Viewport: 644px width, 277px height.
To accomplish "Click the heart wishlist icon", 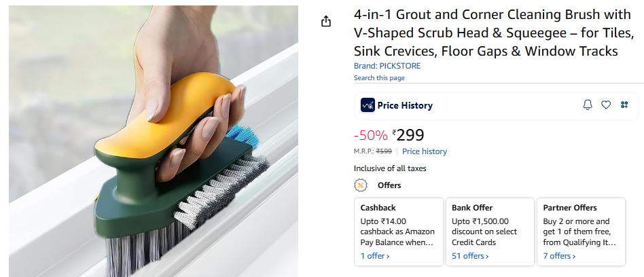I will (x=606, y=105).
